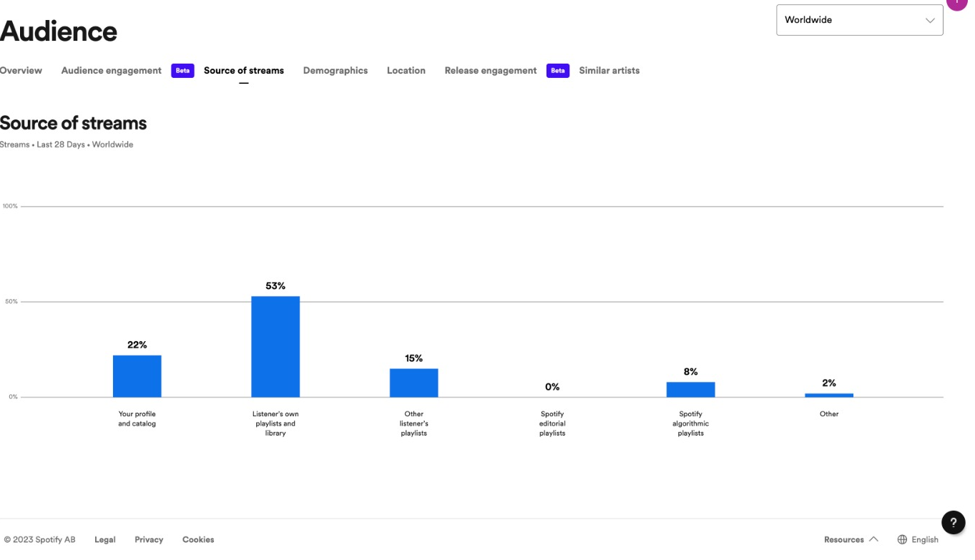This screenshot has width=975, height=560.
Task: Switch to the Location tab
Action: [x=406, y=71]
